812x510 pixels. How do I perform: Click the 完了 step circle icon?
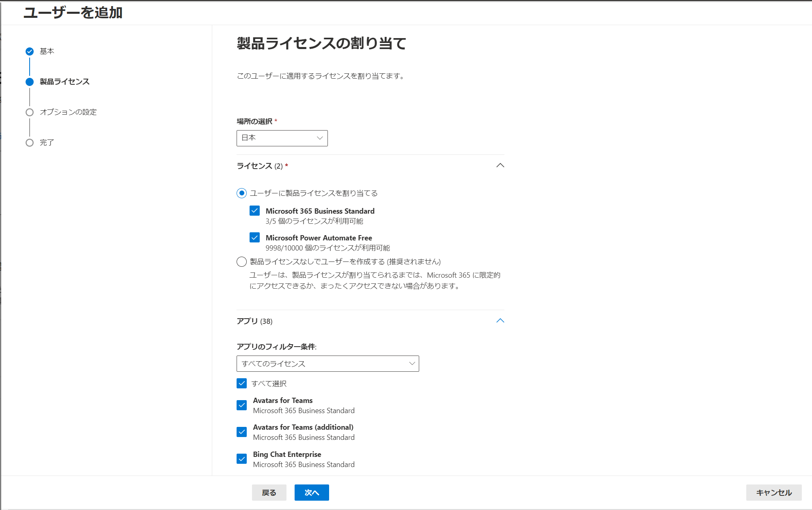(30, 143)
